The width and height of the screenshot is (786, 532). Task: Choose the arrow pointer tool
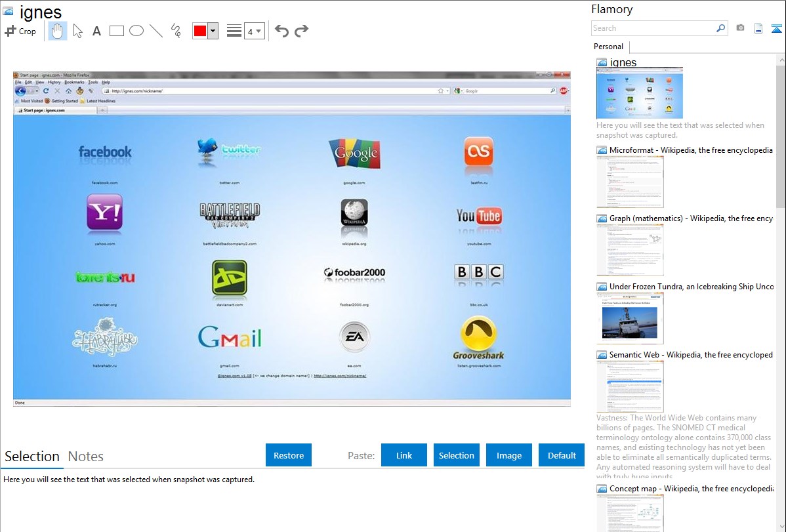click(x=77, y=31)
